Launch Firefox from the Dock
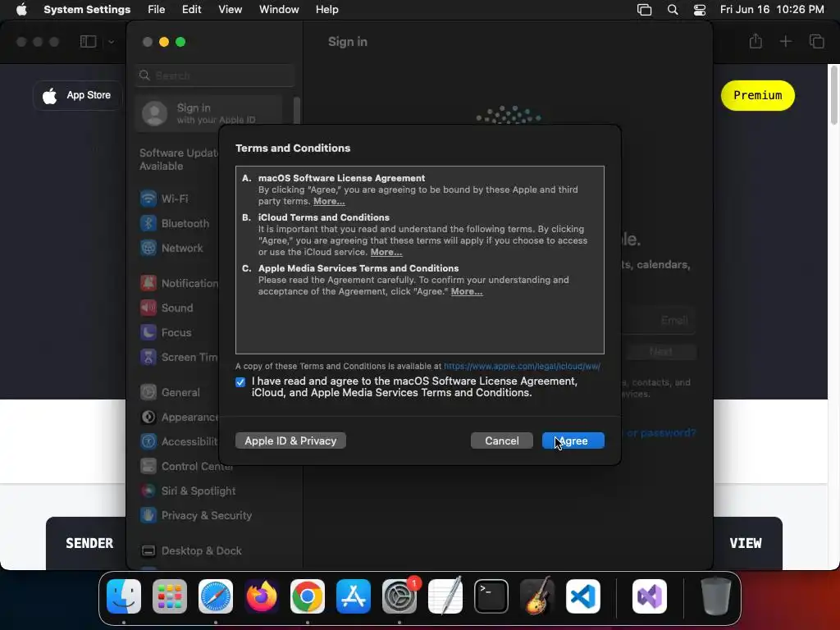The height and width of the screenshot is (630, 840). 262,596
